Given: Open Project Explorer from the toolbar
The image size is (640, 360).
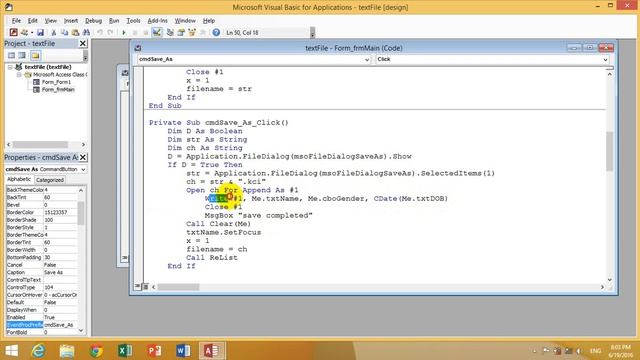Looking at the screenshot, I should (170, 32).
